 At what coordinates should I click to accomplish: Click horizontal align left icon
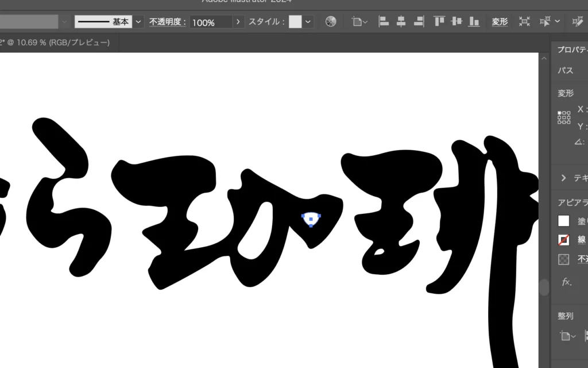384,22
